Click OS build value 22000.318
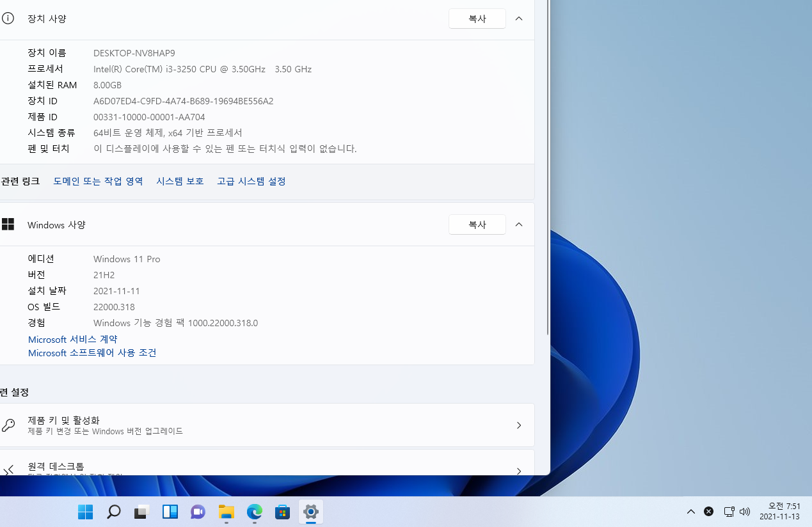812x527 pixels. coord(114,307)
